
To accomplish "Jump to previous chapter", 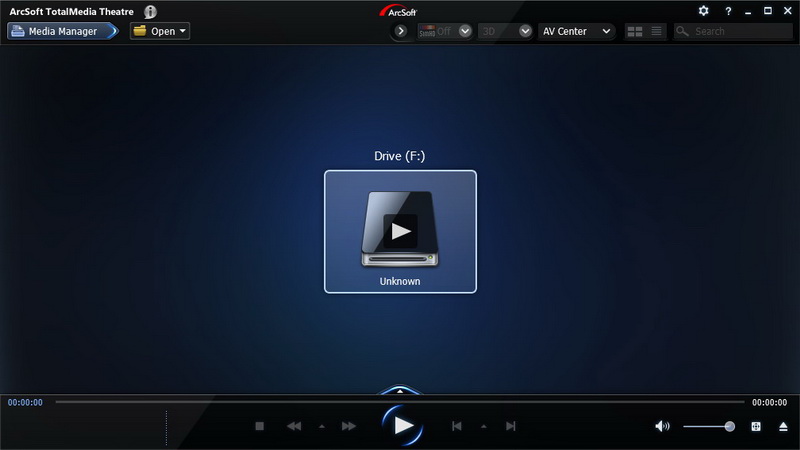I will (x=457, y=426).
